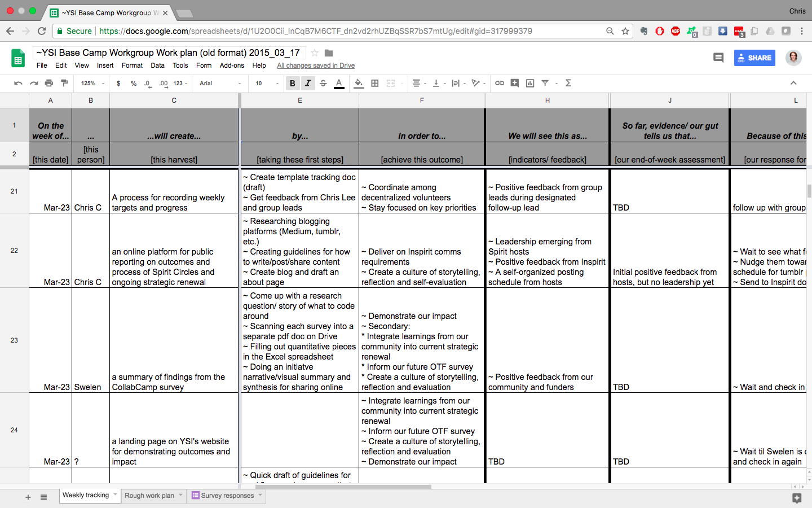
Task: Insert a link with the chain icon
Action: tap(500, 83)
